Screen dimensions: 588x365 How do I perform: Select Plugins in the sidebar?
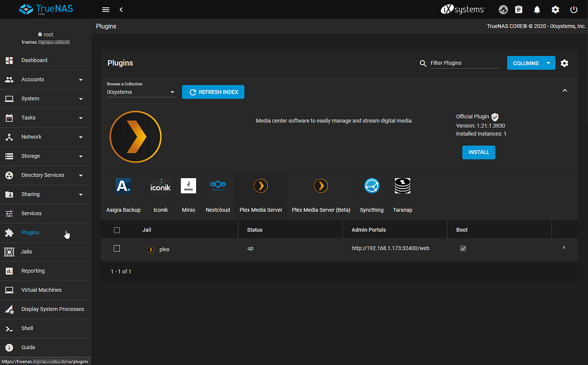click(30, 232)
